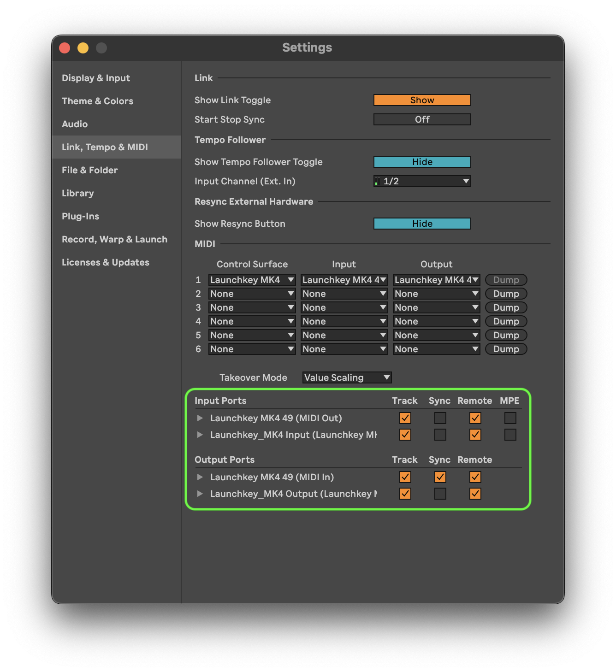
Task: Disable Remote for Launchkey MK4 49 (MIDI Out)
Action: (x=475, y=418)
